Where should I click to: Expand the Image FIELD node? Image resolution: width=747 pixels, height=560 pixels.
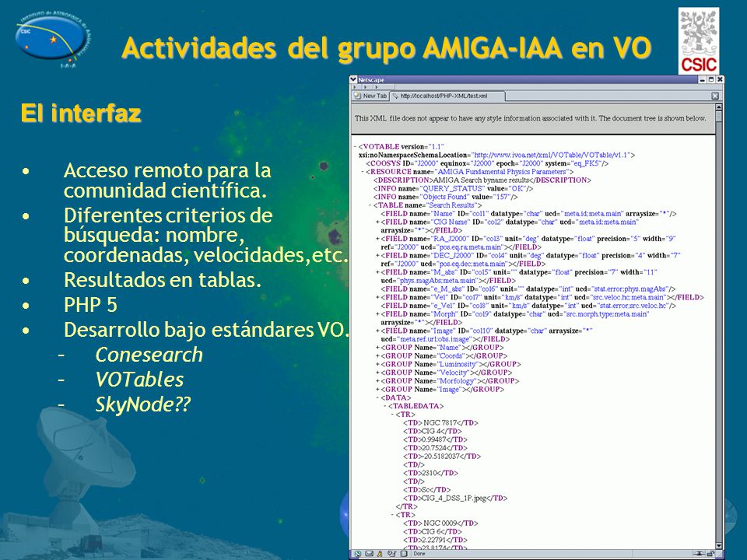click(378, 331)
